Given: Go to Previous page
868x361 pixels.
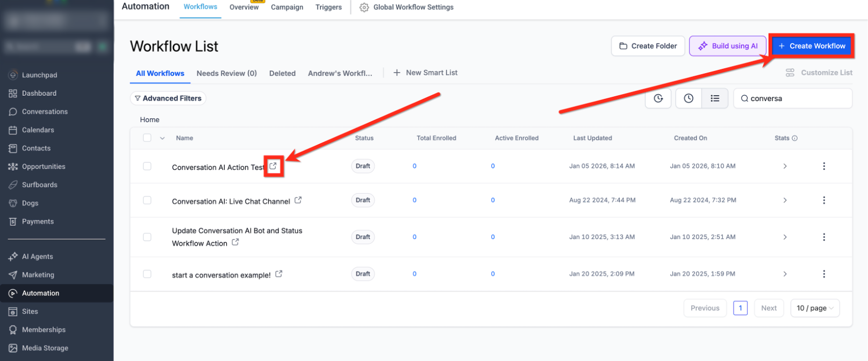Looking at the screenshot, I should [705, 308].
